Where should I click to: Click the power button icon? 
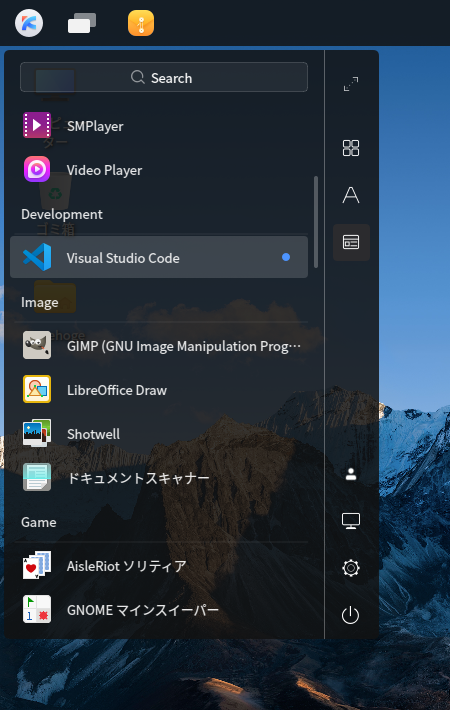(350, 615)
